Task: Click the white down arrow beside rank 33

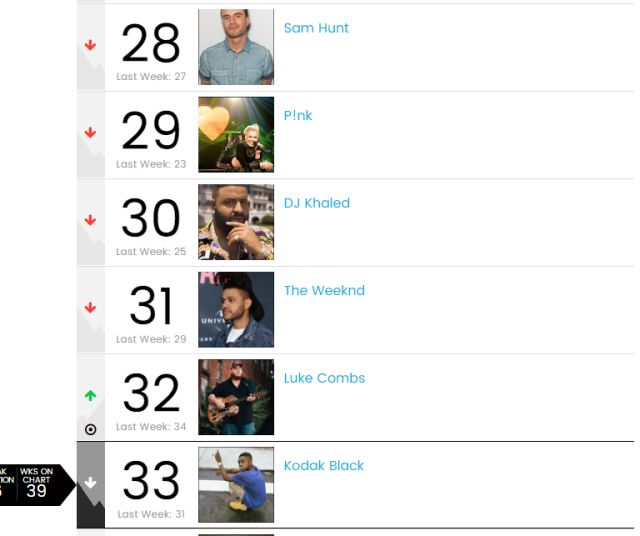Action: 90,483
